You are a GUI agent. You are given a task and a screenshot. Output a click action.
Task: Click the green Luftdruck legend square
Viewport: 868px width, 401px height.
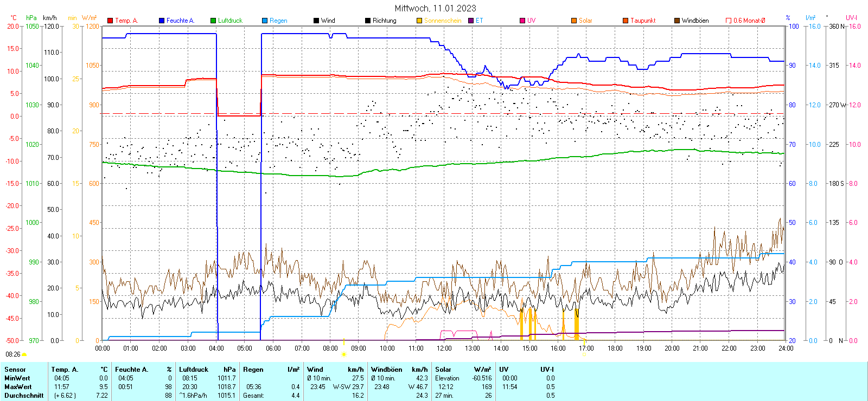point(213,21)
